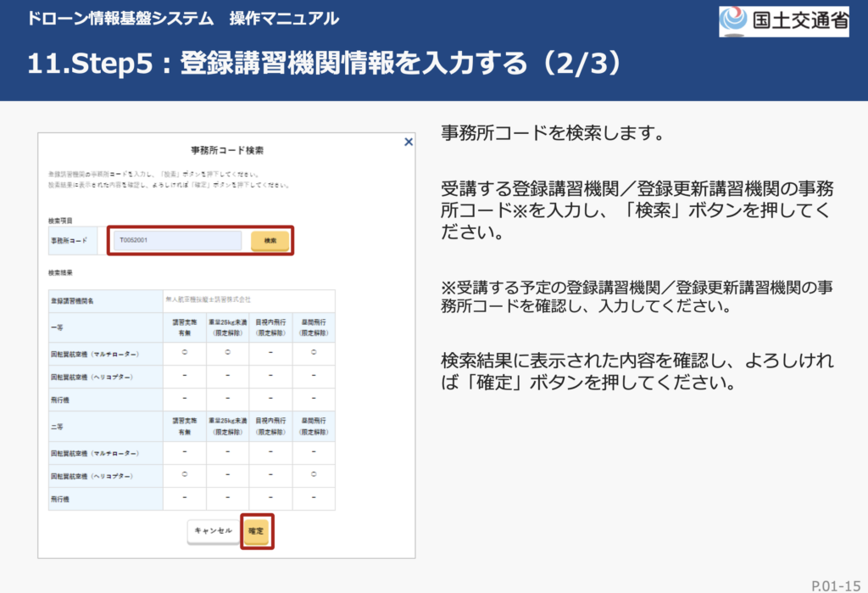This screenshot has width=868, height=593.
Task: Close the 事務所コード検索 dialog with the X
Action: pos(409,143)
